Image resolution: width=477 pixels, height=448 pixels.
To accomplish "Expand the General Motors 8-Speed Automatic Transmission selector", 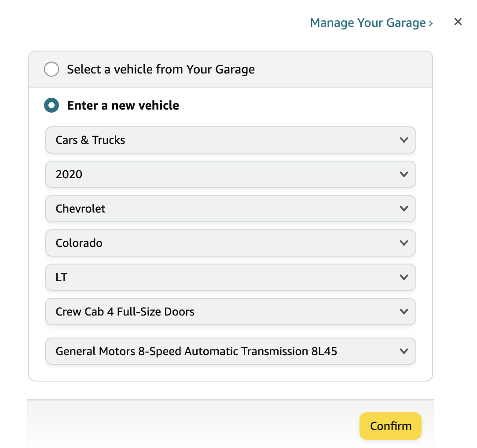I will (230, 351).
